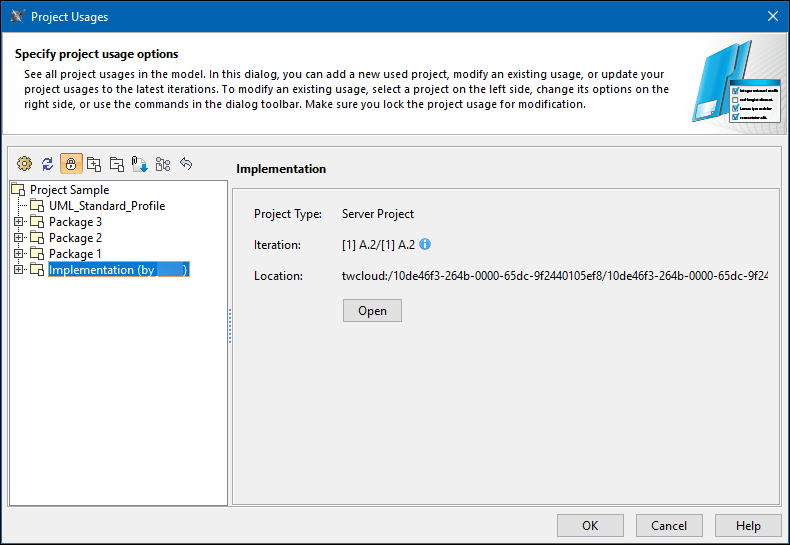The width and height of the screenshot is (790, 545).
Task: Toggle the lock project usage button
Action: 71,164
